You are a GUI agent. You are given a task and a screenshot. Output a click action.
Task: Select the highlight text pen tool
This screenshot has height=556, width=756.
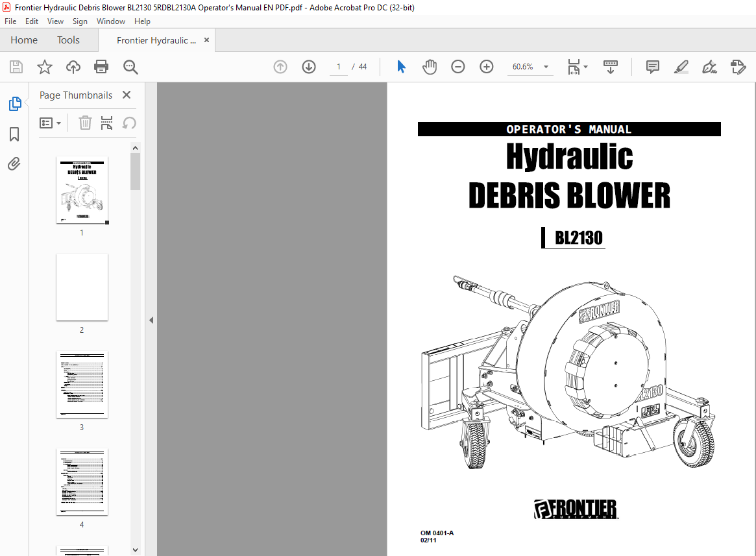(681, 67)
